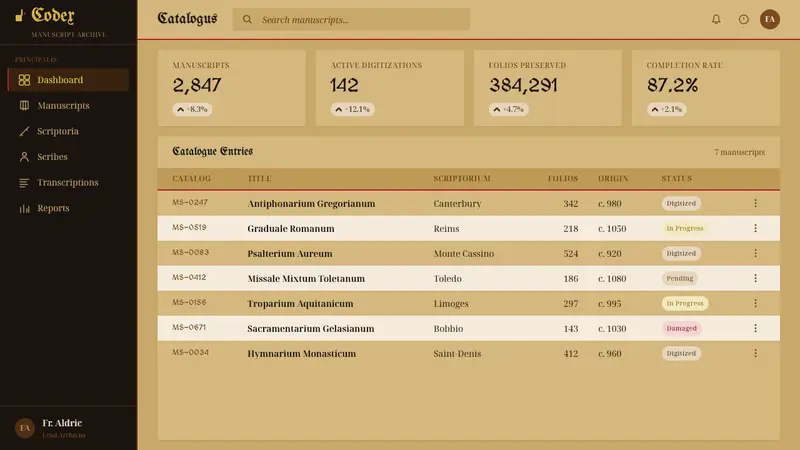The height and width of the screenshot is (450, 800).
Task: Open row menu for Psalterium Aureum
Action: [756, 253]
